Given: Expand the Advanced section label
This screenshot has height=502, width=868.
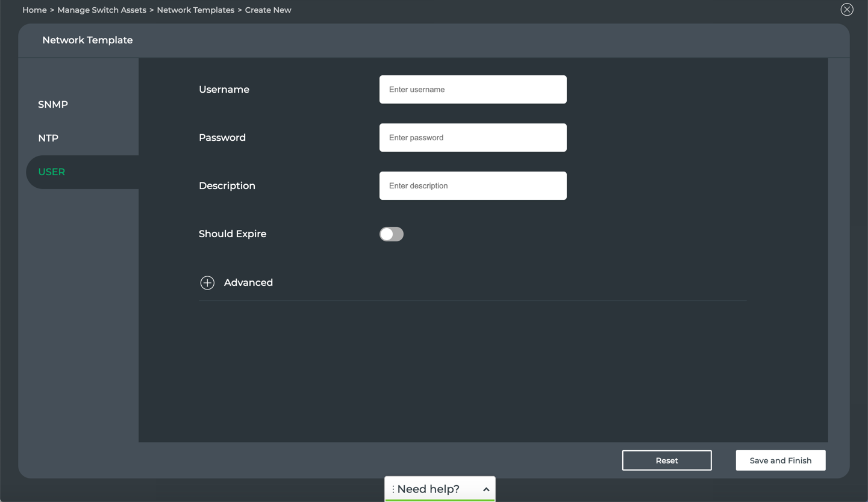Looking at the screenshot, I should pos(248,283).
